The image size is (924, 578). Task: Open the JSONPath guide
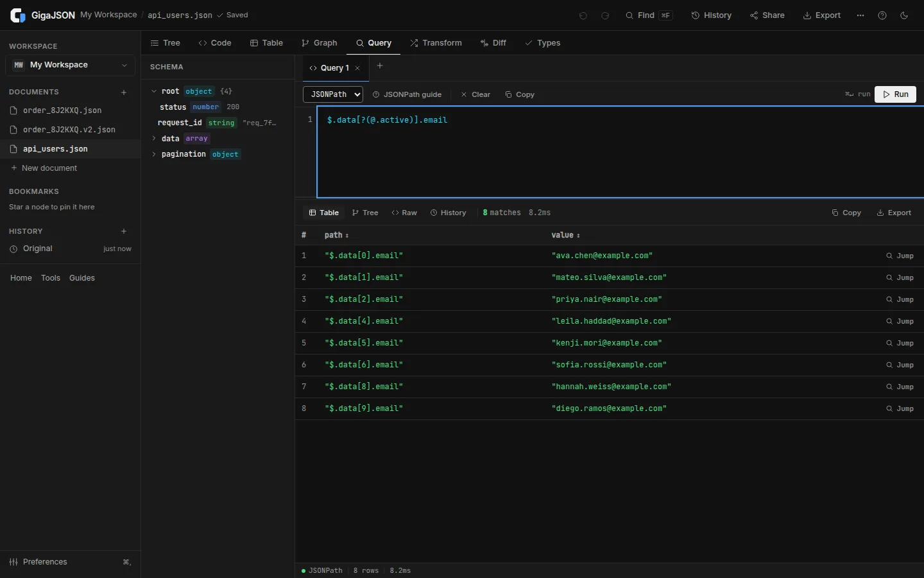point(407,94)
